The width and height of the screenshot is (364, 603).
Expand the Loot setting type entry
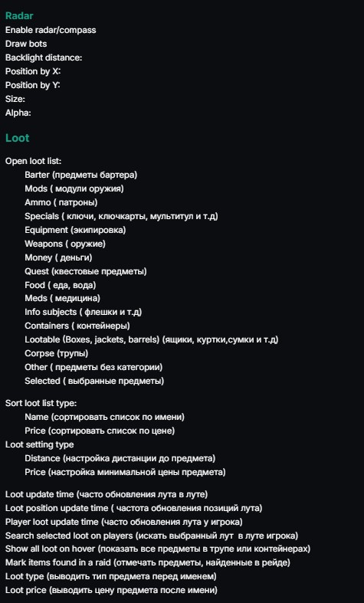point(40,444)
